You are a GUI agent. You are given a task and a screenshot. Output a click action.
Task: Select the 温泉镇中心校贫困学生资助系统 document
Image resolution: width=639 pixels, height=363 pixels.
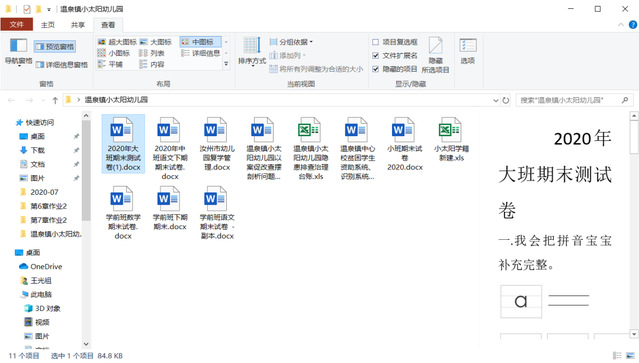click(x=357, y=148)
